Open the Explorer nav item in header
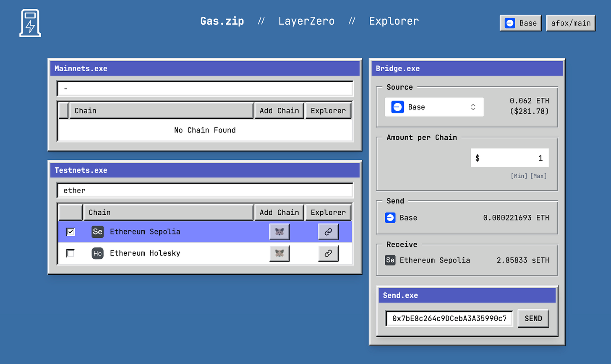 click(x=394, y=21)
